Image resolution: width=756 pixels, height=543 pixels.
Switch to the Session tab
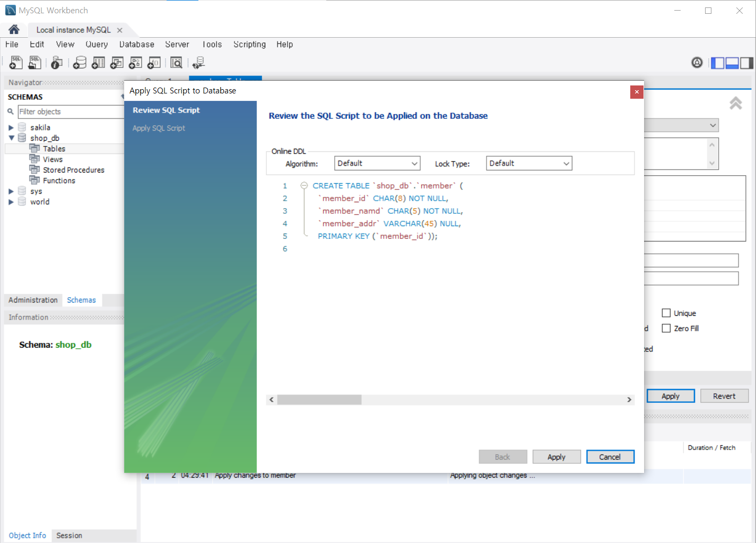pos(69,536)
